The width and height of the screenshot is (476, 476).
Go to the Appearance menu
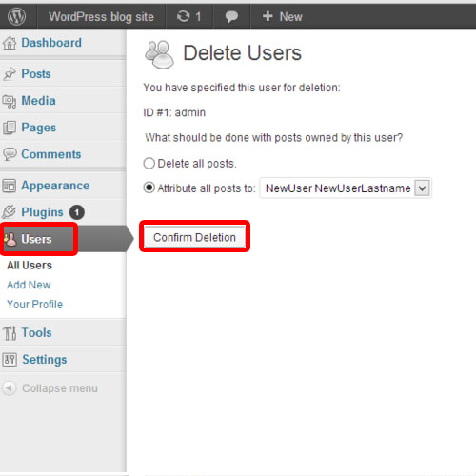click(55, 186)
